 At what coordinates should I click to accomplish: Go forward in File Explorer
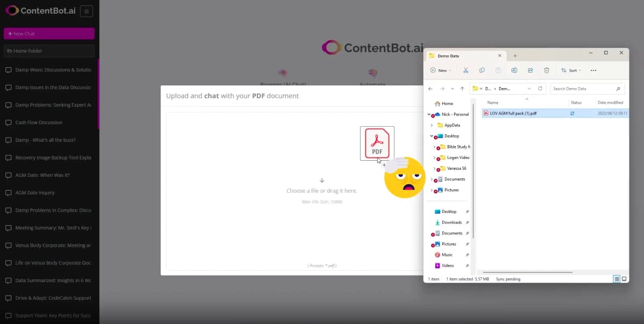442,89
